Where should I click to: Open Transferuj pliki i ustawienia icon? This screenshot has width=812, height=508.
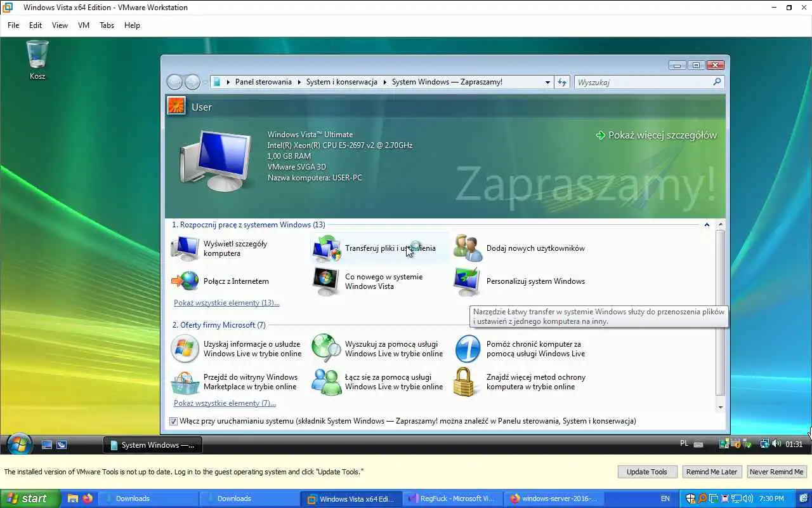[x=327, y=248]
